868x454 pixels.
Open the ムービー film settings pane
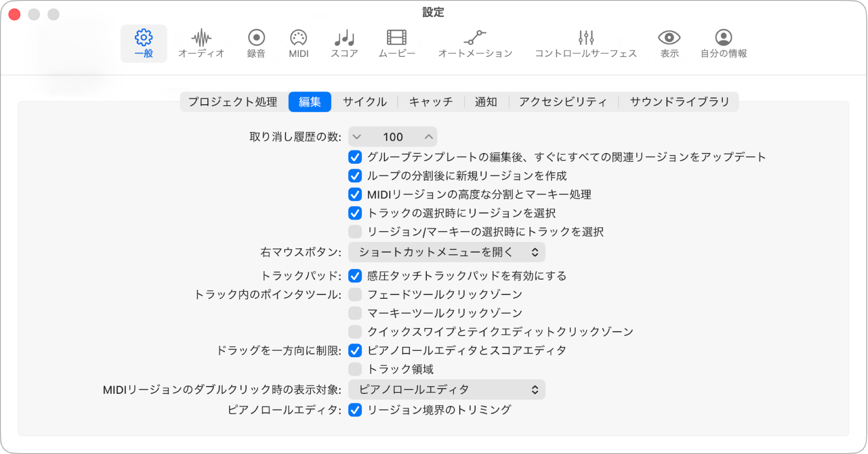coord(397,44)
